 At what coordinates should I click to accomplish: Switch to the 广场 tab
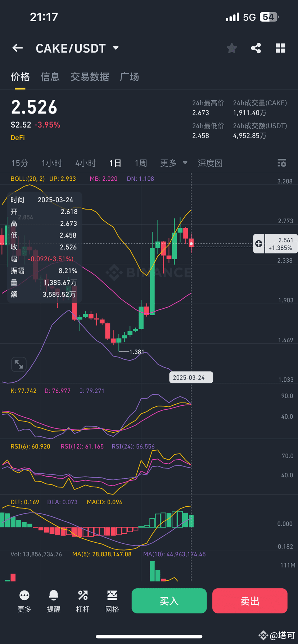(x=130, y=77)
